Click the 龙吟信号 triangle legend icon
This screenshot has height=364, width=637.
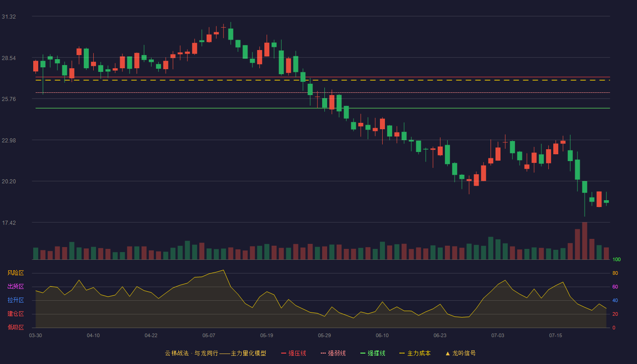(x=448, y=353)
